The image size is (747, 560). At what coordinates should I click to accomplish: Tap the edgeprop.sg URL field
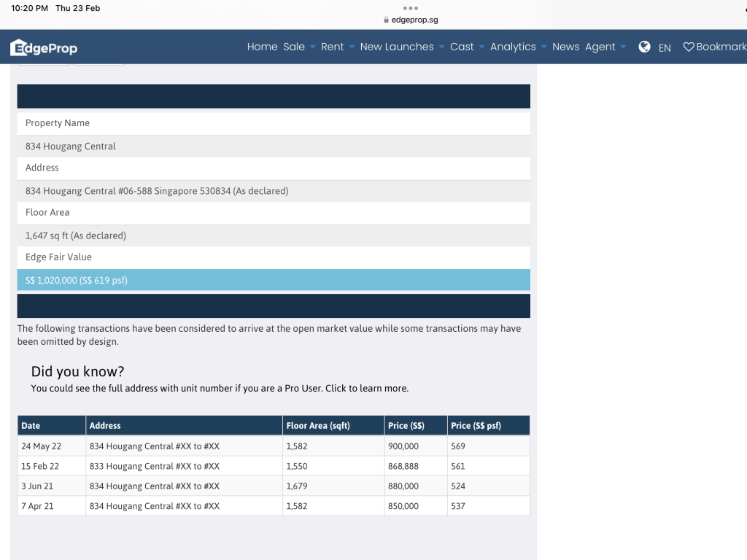pyautogui.click(x=414, y=20)
